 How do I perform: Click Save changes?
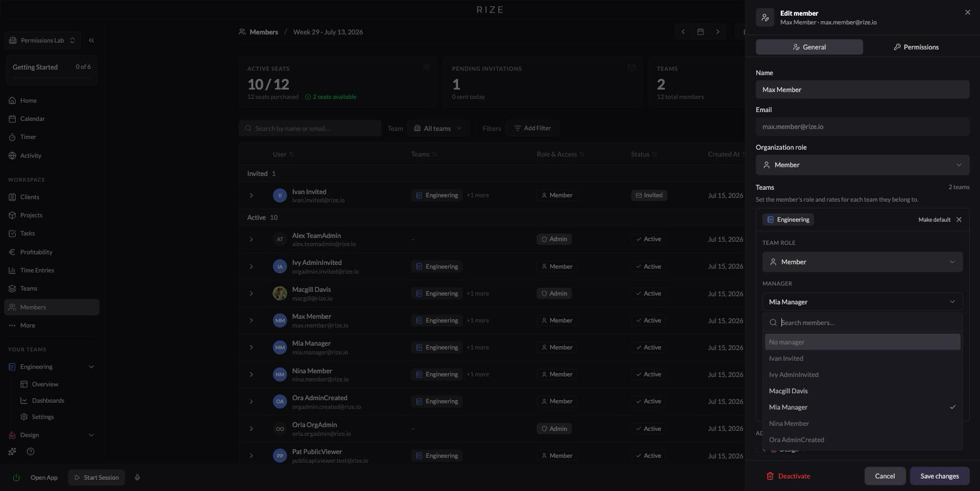click(939, 476)
